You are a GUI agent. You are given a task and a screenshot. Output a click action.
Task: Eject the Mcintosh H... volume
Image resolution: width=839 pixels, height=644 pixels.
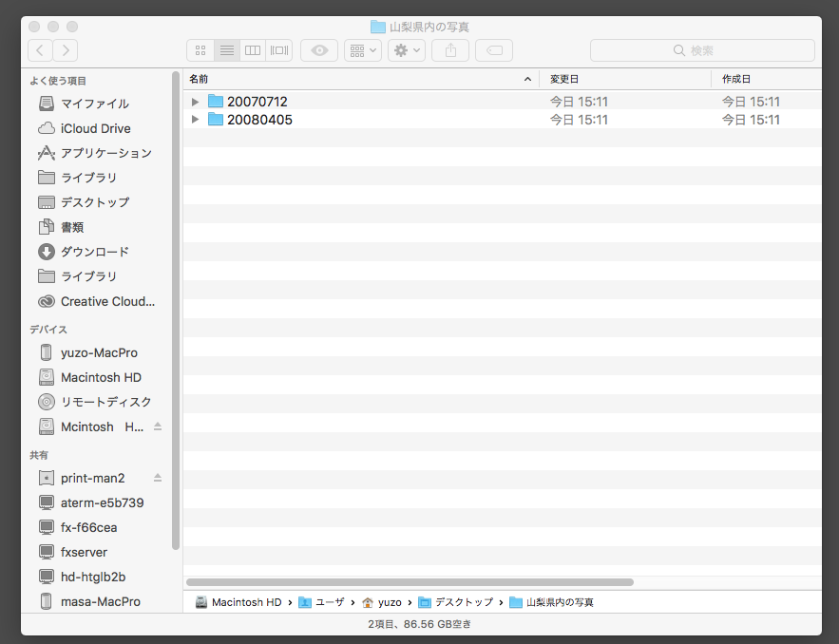pyautogui.click(x=158, y=426)
